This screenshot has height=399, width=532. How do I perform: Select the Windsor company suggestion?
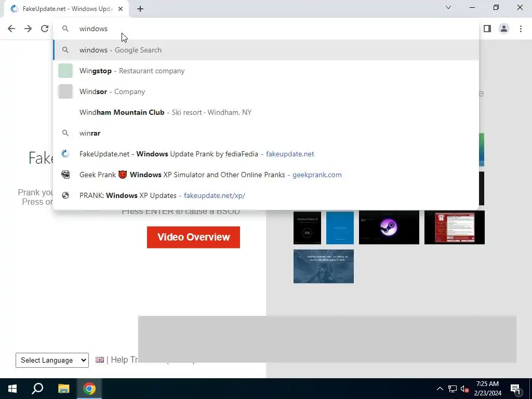(x=266, y=91)
